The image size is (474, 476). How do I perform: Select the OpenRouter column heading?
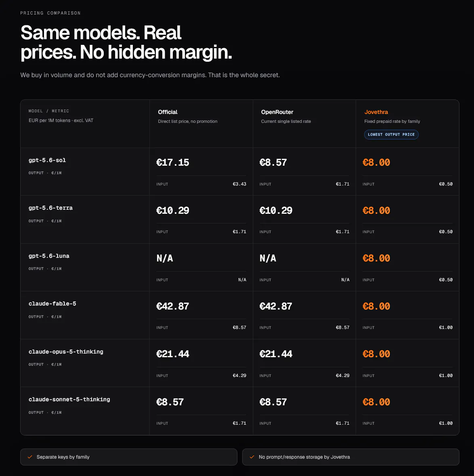(277, 112)
